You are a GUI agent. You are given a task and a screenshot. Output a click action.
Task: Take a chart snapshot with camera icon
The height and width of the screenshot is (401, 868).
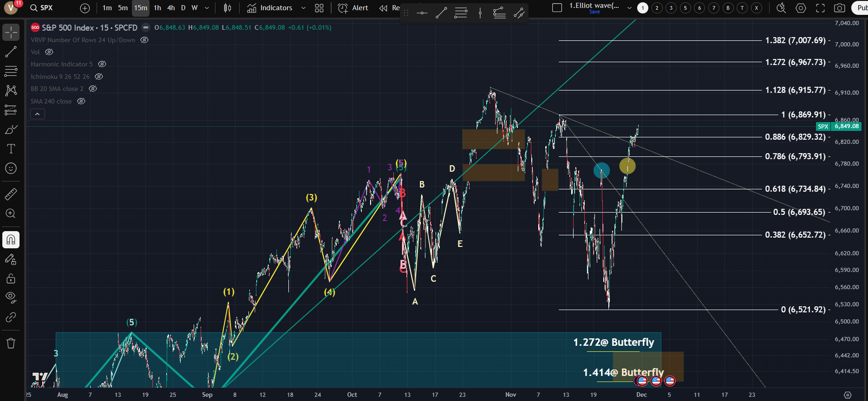click(839, 8)
